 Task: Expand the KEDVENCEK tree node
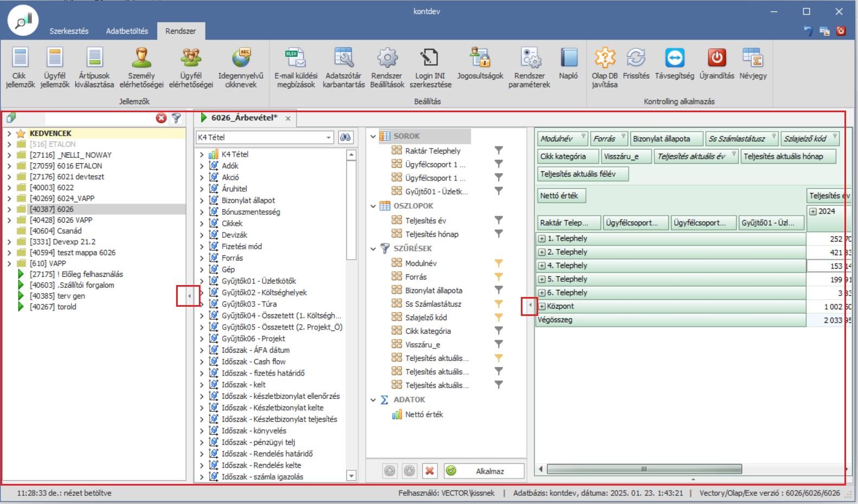9,133
